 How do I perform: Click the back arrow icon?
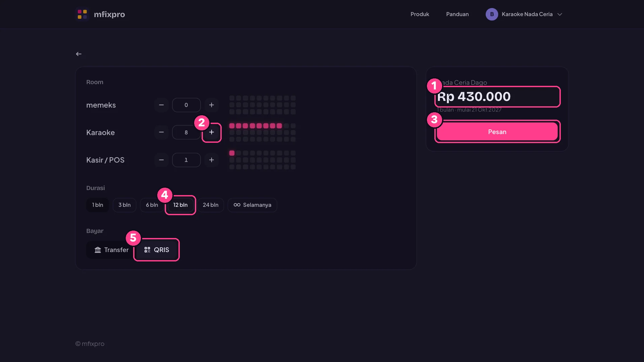78,54
